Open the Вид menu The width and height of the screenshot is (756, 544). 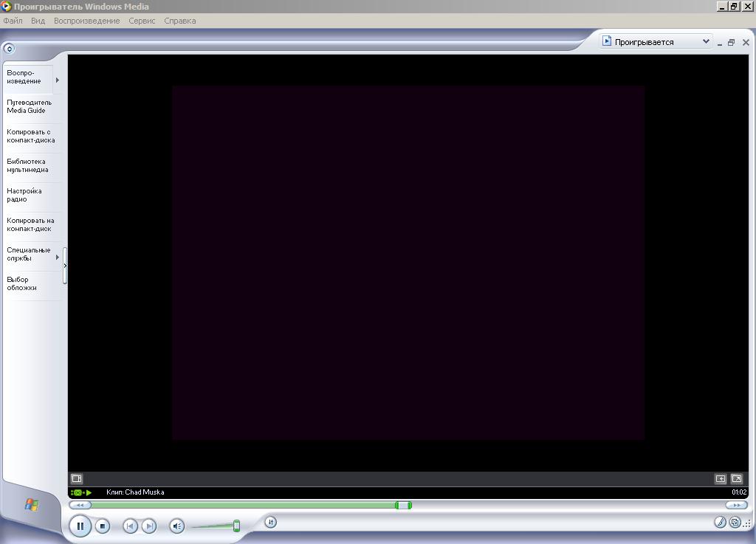(38, 21)
